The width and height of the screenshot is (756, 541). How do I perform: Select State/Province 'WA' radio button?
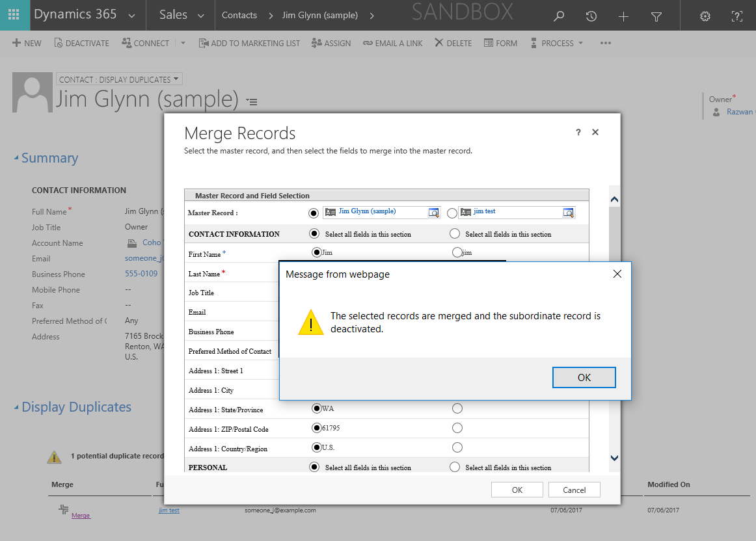point(317,408)
